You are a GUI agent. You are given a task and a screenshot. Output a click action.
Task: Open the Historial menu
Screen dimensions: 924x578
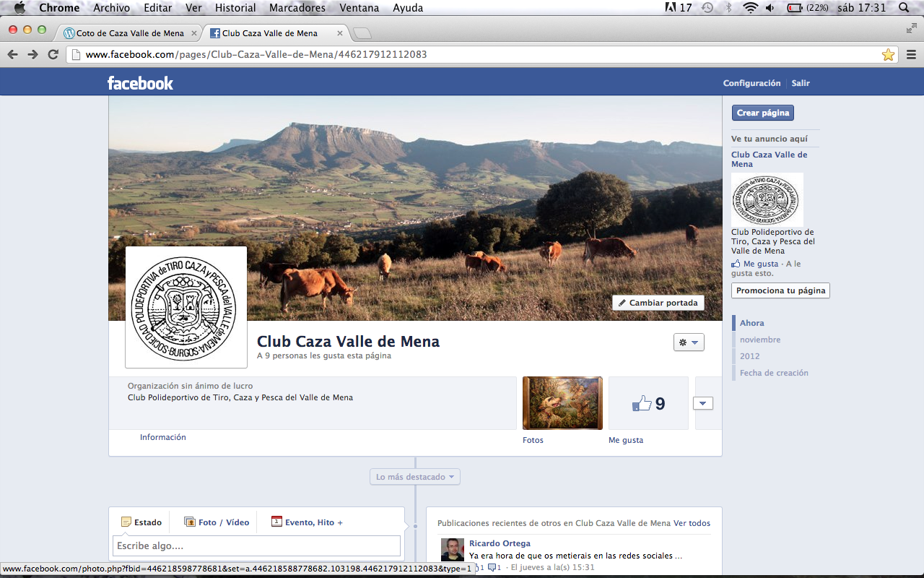click(235, 8)
